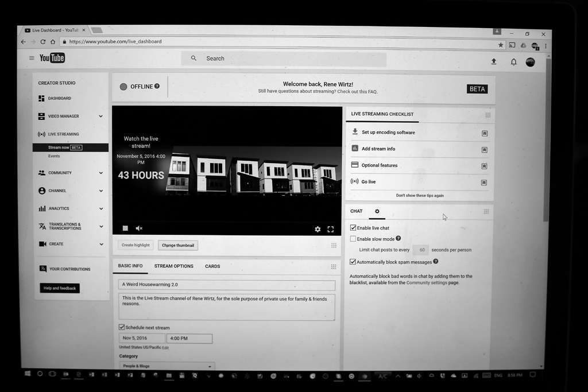Click the Help and feedback button
Viewport: 588px width, 392px height.
[60, 288]
